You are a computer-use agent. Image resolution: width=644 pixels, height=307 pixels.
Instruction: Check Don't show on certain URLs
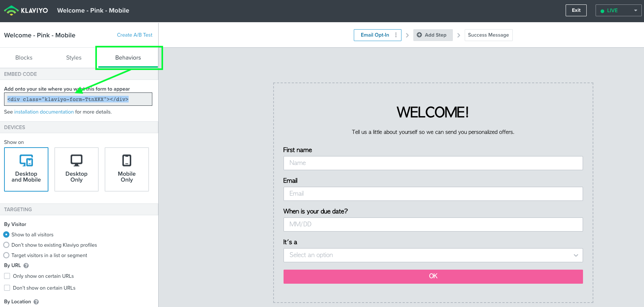[7, 288]
